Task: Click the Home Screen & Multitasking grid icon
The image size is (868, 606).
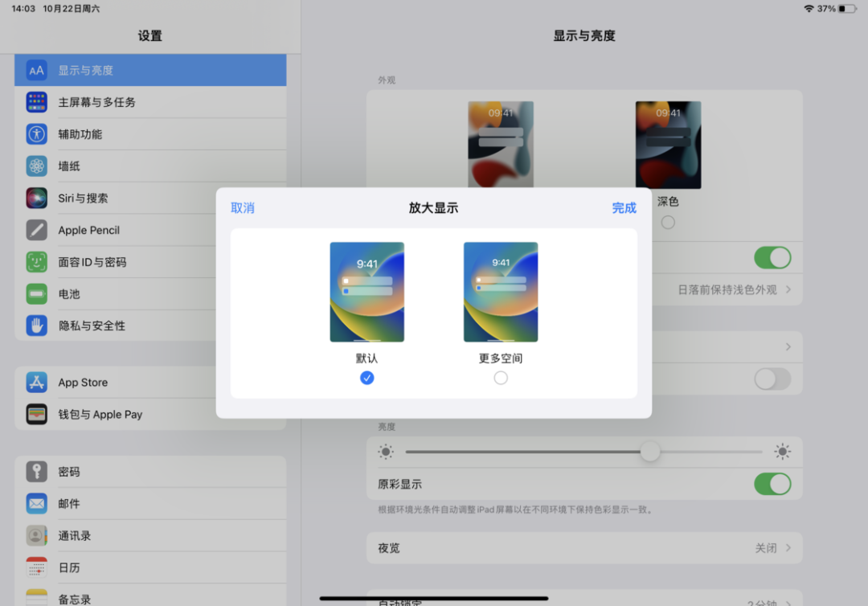Action: (36, 102)
